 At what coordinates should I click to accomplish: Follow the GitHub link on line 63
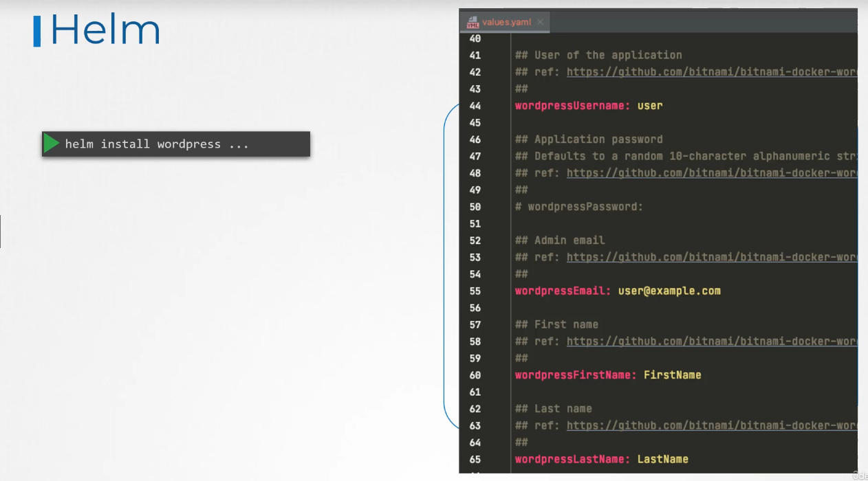pyautogui.click(x=711, y=426)
